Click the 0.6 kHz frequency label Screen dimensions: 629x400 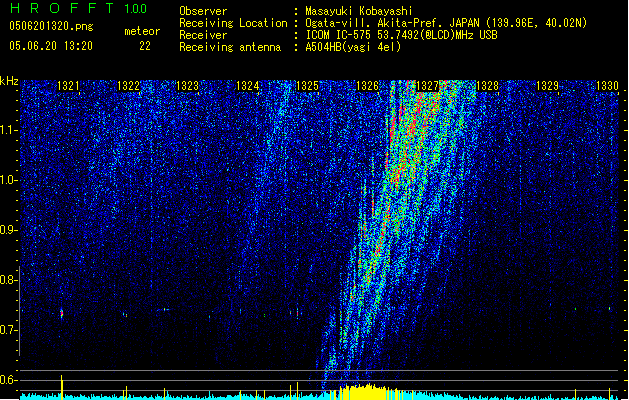click(9, 380)
